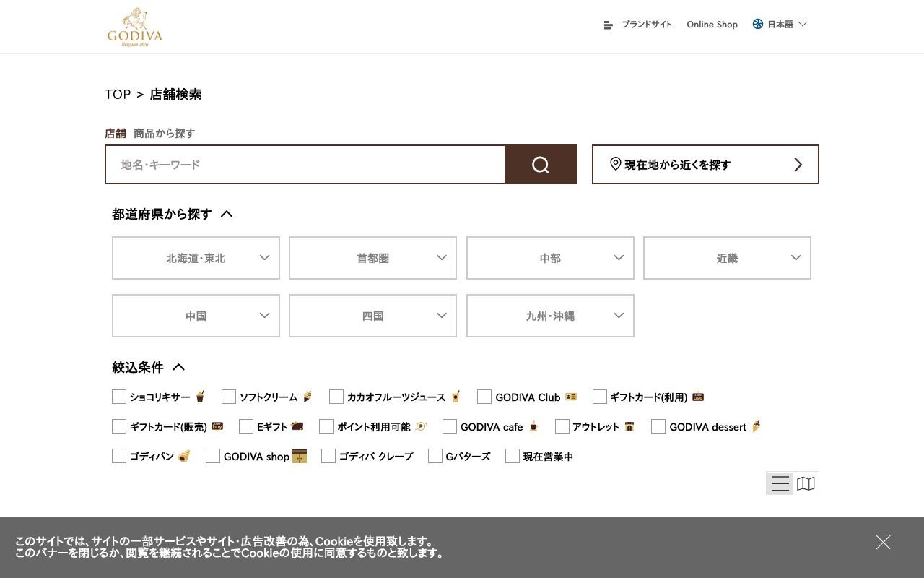Tick the アウトレット checkbox
This screenshot has width=924, height=578.
[562, 426]
